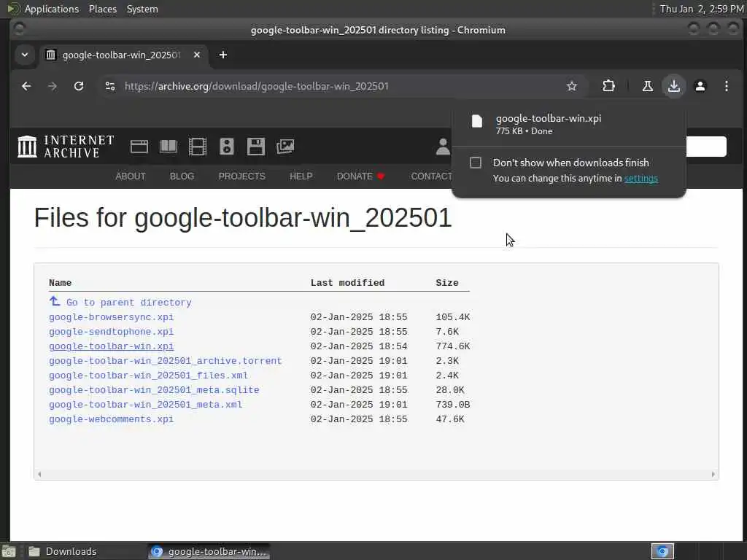Download google-sendtophone.xpi
747x560 pixels.
112,332
